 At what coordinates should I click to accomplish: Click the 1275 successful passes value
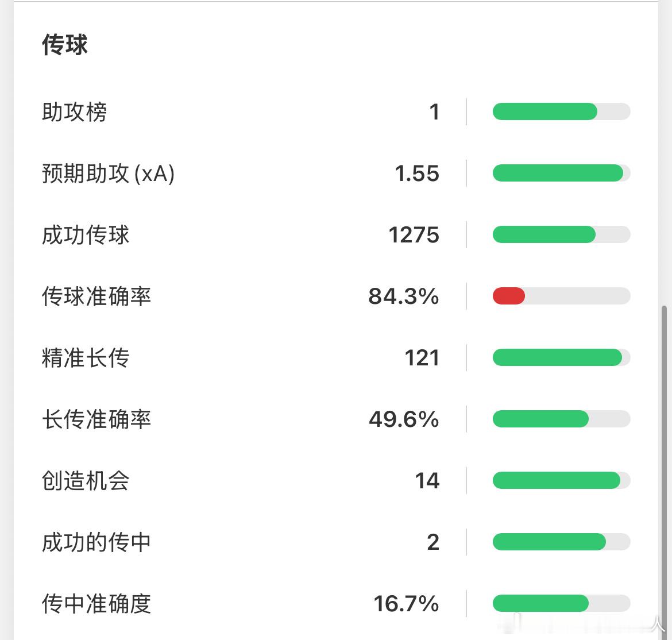click(x=414, y=235)
